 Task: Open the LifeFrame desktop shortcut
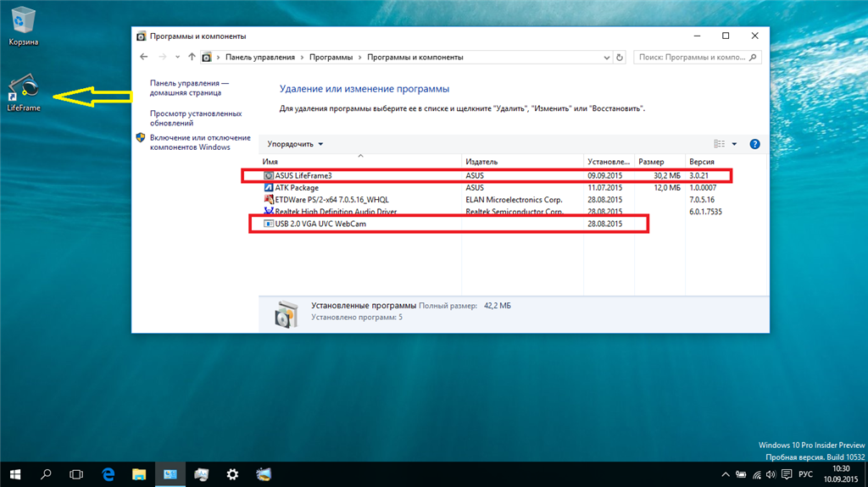pos(23,93)
